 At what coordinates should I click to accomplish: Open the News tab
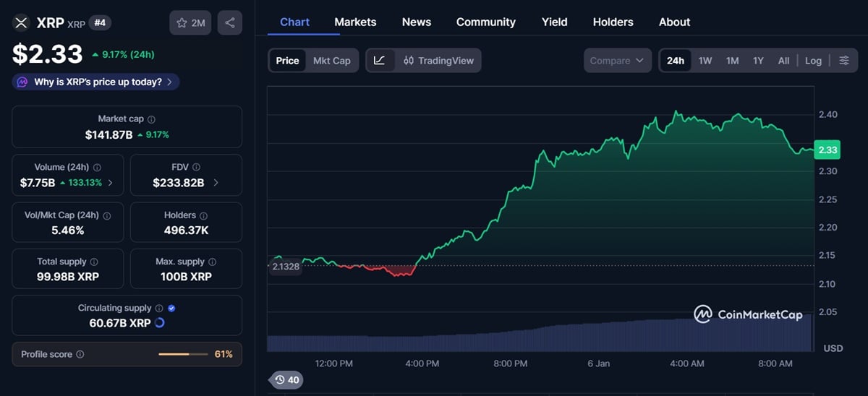417,22
